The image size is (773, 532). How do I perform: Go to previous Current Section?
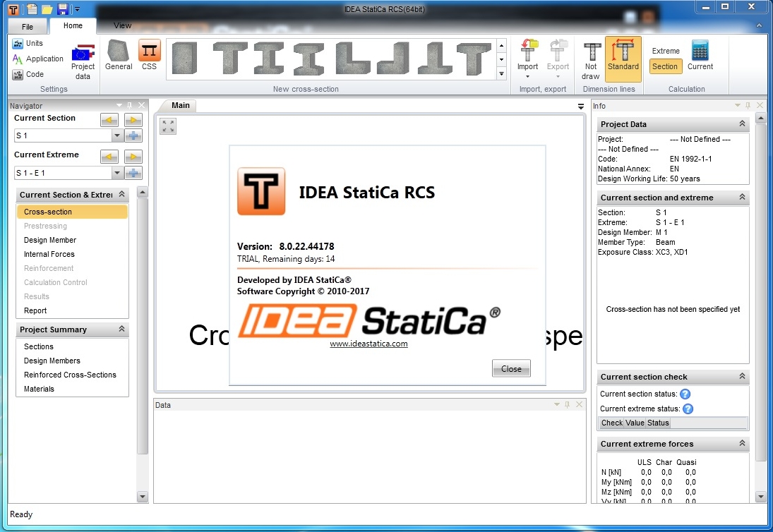(109, 120)
